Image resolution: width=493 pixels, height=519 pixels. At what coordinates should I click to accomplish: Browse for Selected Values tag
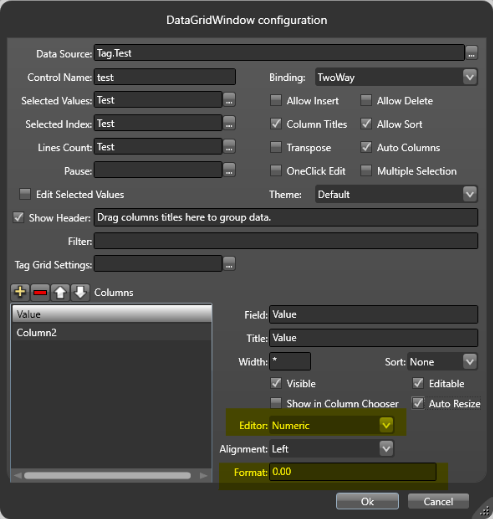pyautogui.click(x=229, y=100)
